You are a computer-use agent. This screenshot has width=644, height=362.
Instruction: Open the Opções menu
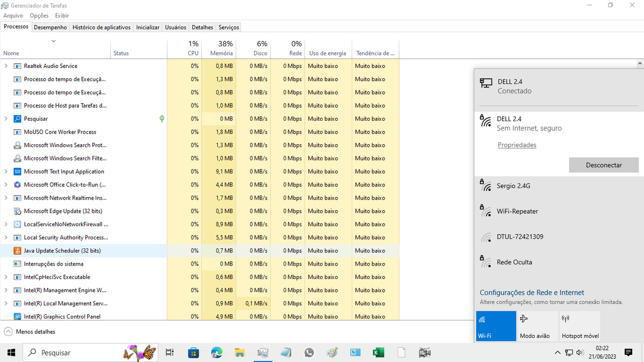tap(39, 16)
